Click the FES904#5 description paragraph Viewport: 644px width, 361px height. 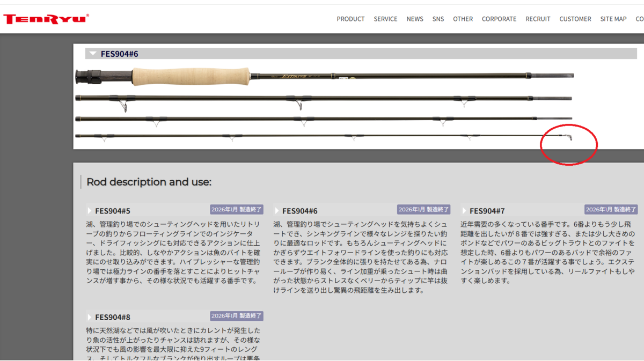click(x=174, y=252)
